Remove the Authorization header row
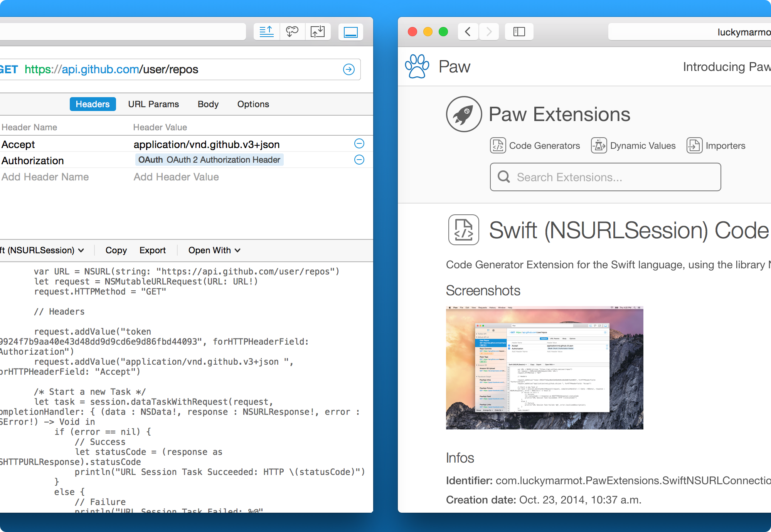The image size is (771, 532). [x=359, y=160]
